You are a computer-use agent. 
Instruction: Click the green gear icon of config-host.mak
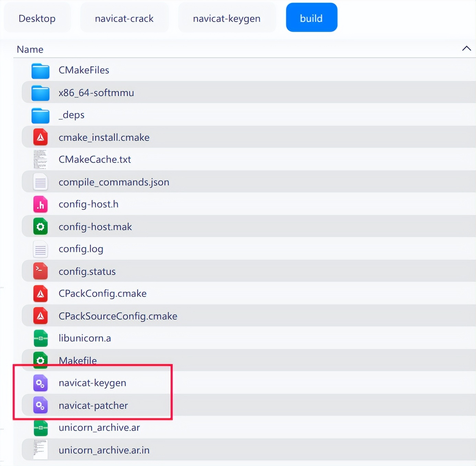click(40, 226)
